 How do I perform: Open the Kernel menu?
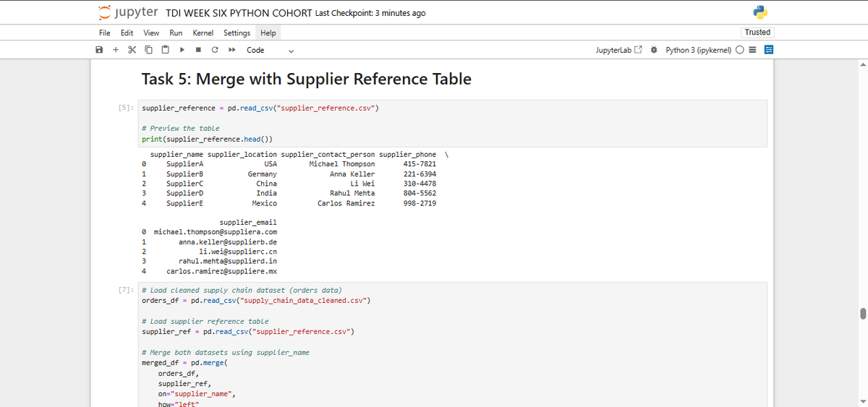(203, 33)
